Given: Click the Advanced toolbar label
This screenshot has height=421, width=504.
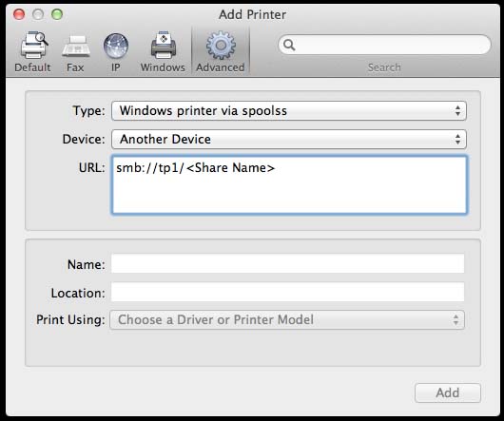Looking at the screenshot, I should click(221, 67).
